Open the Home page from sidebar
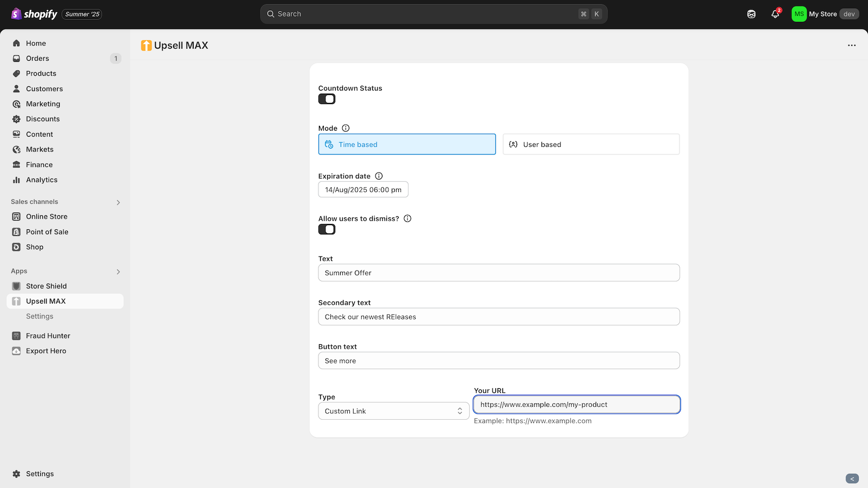Viewport: 868px width, 488px height. click(x=36, y=43)
